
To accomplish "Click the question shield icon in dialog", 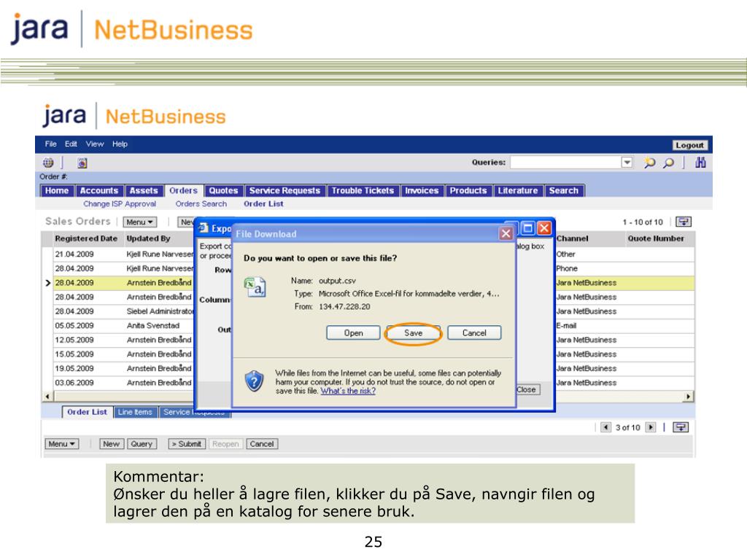I will [x=254, y=381].
